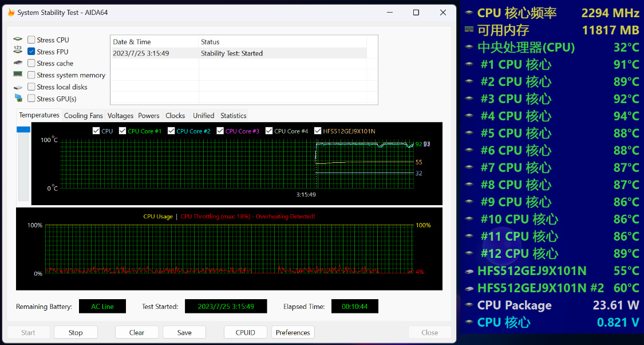
Task: Click the test started 2023/7/25 3:15:49 field
Action: pyautogui.click(x=226, y=307)
